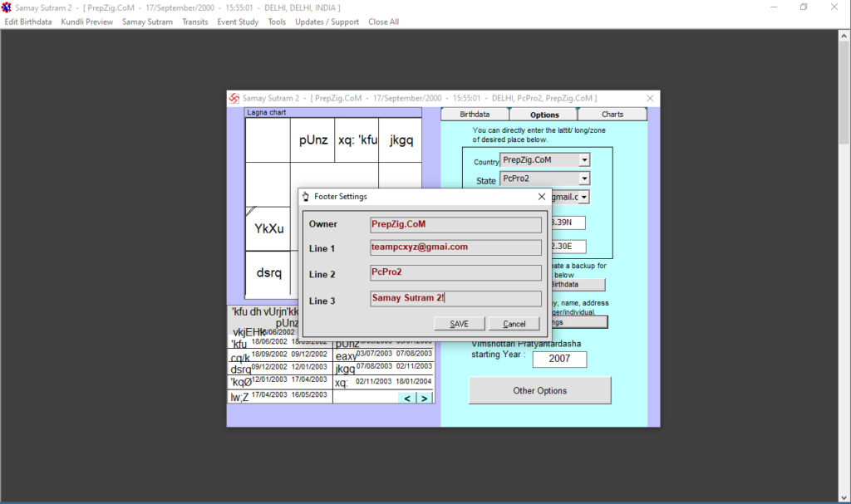The image size is (851, 504).
Task: Open Event Study menu
Action: point(238,22)
